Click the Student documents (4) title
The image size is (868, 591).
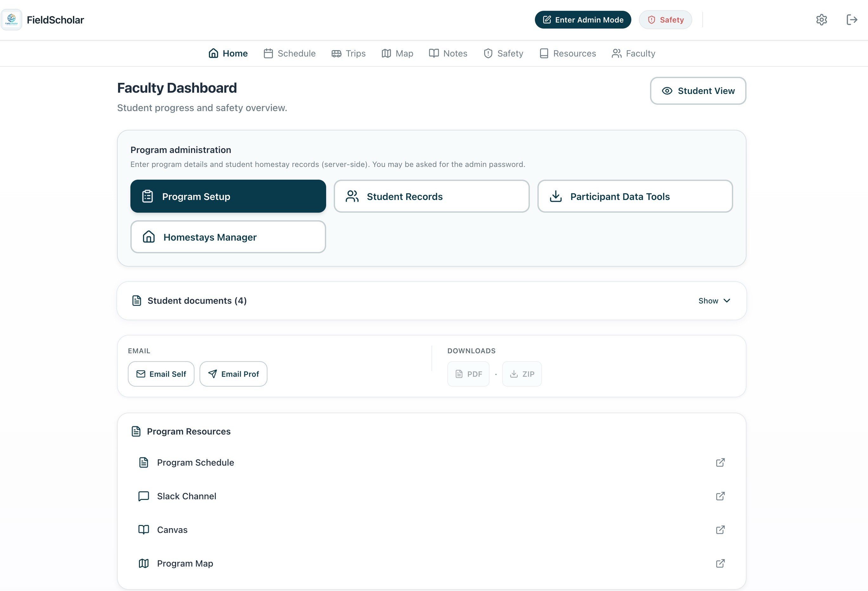click(x=197, y=301)
